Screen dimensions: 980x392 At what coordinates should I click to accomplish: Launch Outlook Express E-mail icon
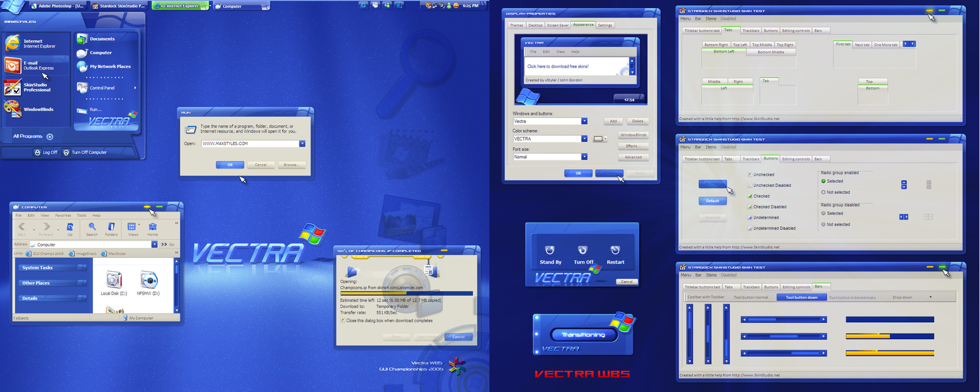13,66
